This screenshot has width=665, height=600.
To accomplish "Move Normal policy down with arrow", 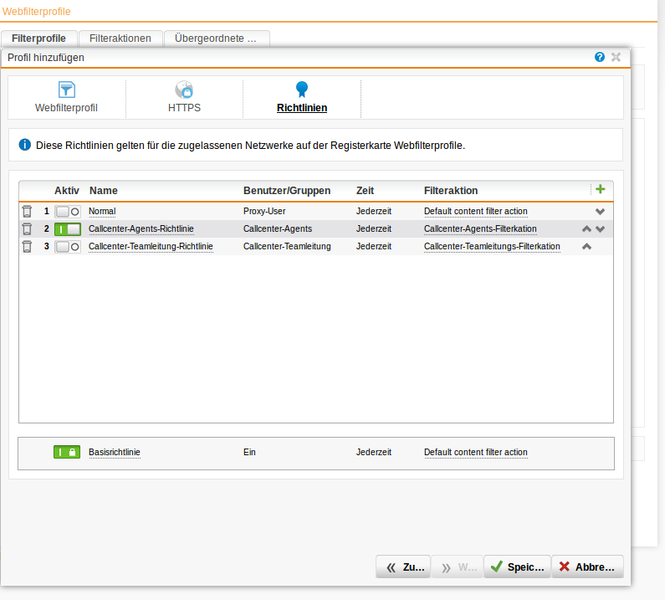I will click(600, 212).
